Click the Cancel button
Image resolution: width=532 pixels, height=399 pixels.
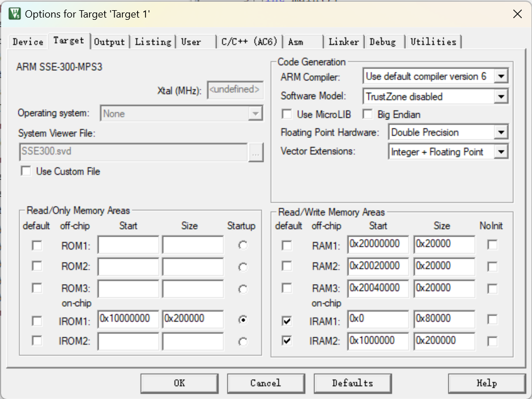pos(266,383)
